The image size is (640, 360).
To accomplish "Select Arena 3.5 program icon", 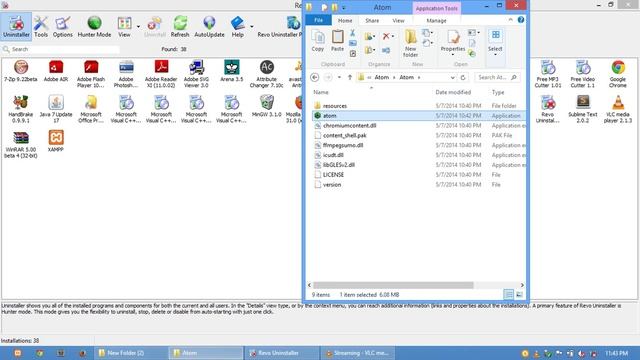I will pyautogui.click(x=231, y=71).
